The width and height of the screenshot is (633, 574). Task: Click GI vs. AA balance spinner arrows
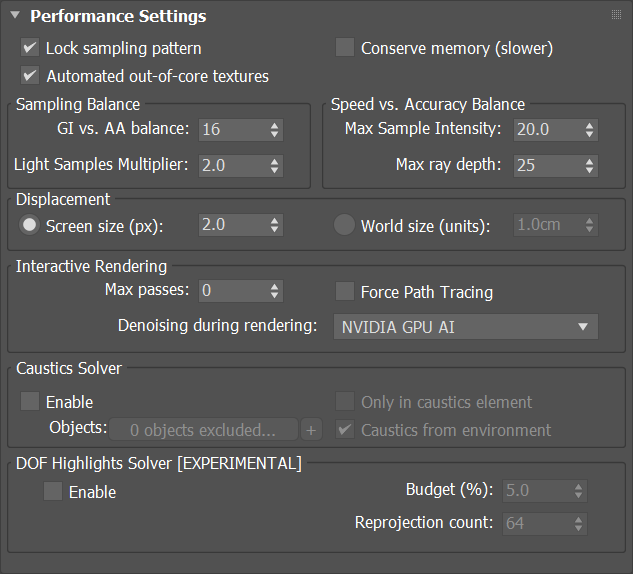tap(275, 130)
